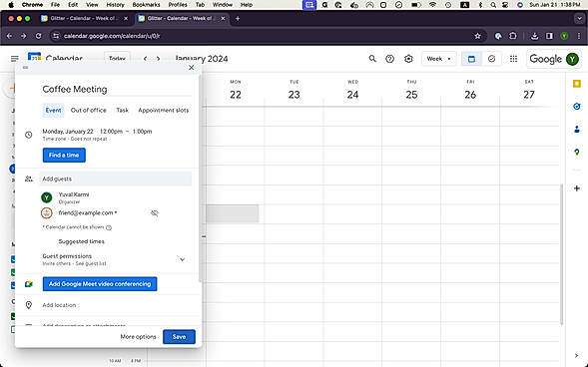This screenshot has height=367, width=588.
Task: Add Google Meet video conferencing
Action: tap(100, 284)
